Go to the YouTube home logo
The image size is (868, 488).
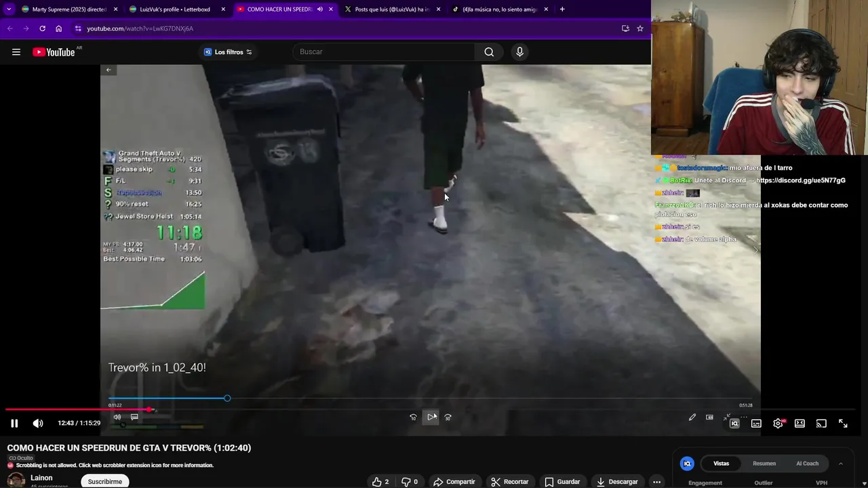[54, 52]
